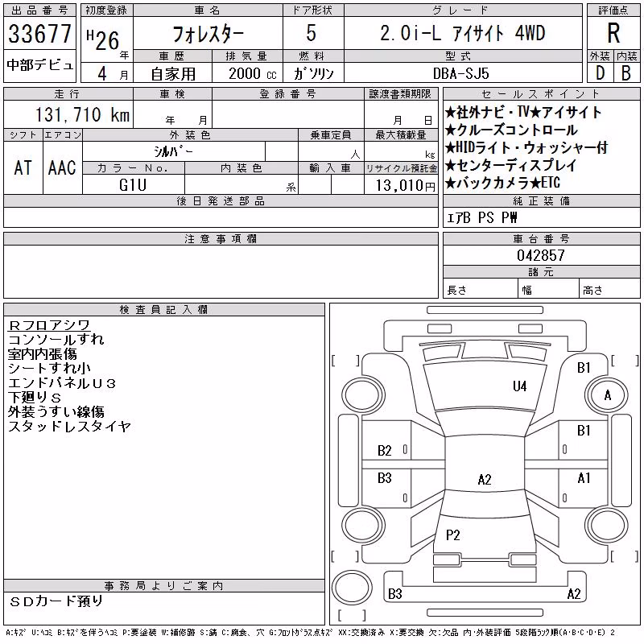Select first registration year H26
This screenshot has width=644, height=644.
click(103, 39)
